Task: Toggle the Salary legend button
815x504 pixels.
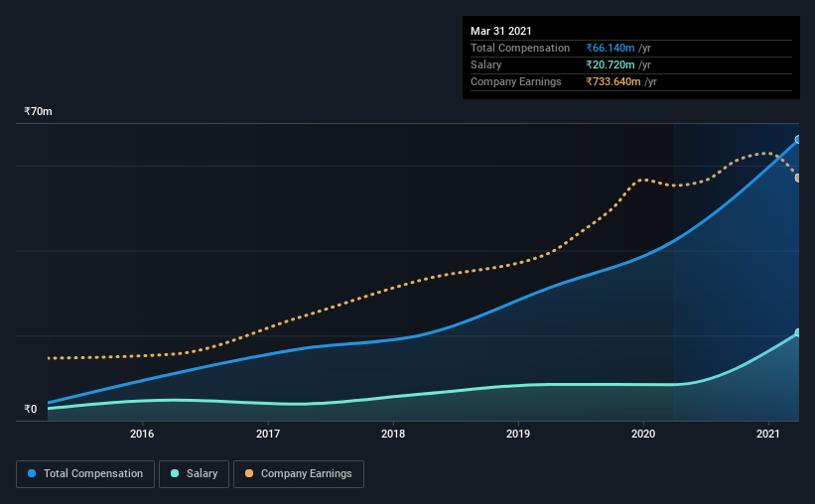Action: pyautogui.click(x=194, y=474)
